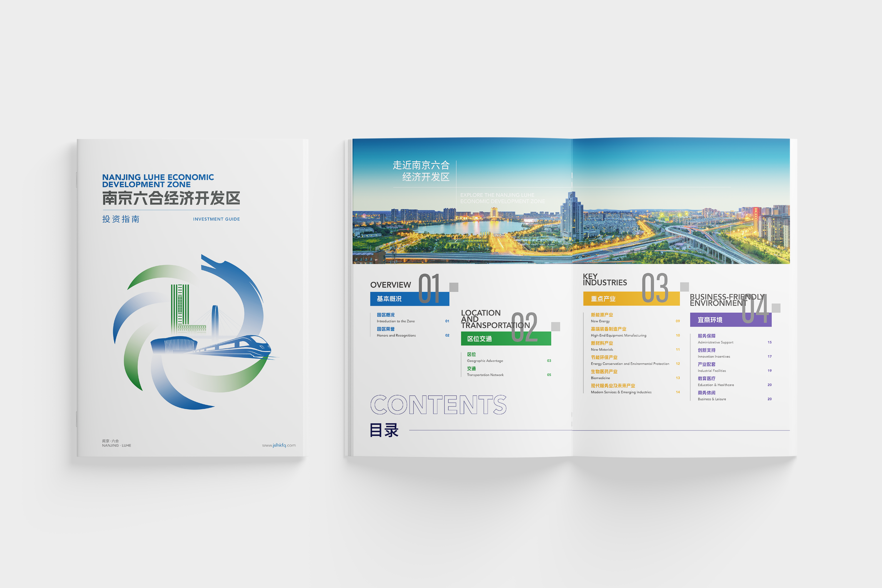This screenshot has height=588, width=882.
Task: Click "Energy Conservation and Environmental Protection"
Action: [x=630, y=364]
